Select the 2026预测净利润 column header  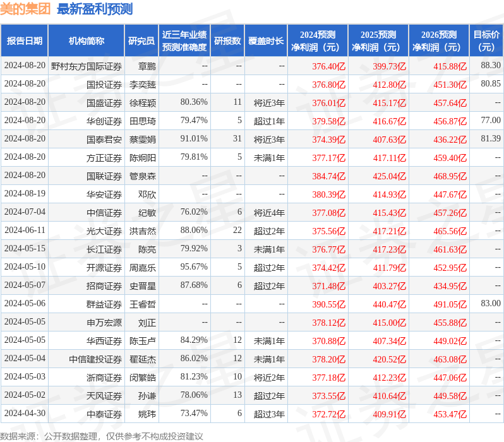[x=439, y=41]
